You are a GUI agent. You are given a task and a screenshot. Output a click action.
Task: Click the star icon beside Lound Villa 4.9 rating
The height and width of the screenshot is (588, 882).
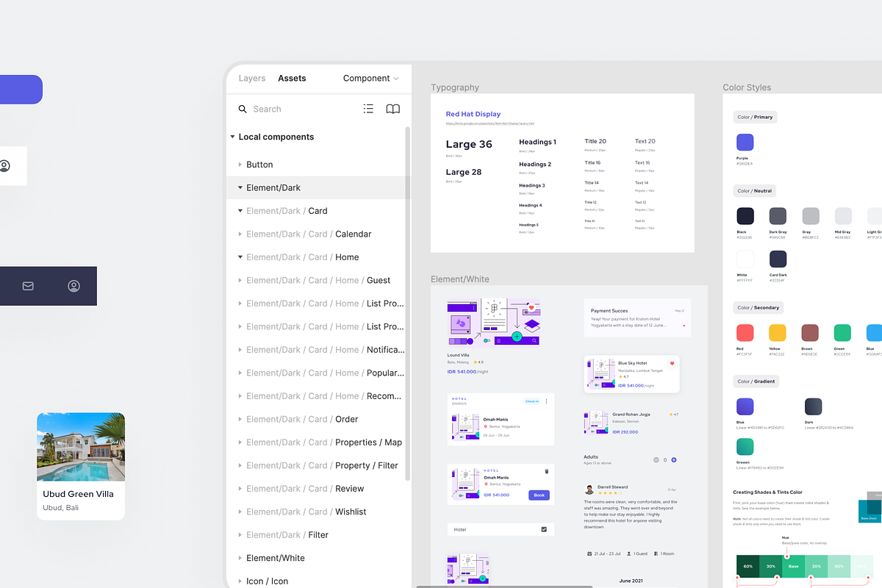(474, 362)
